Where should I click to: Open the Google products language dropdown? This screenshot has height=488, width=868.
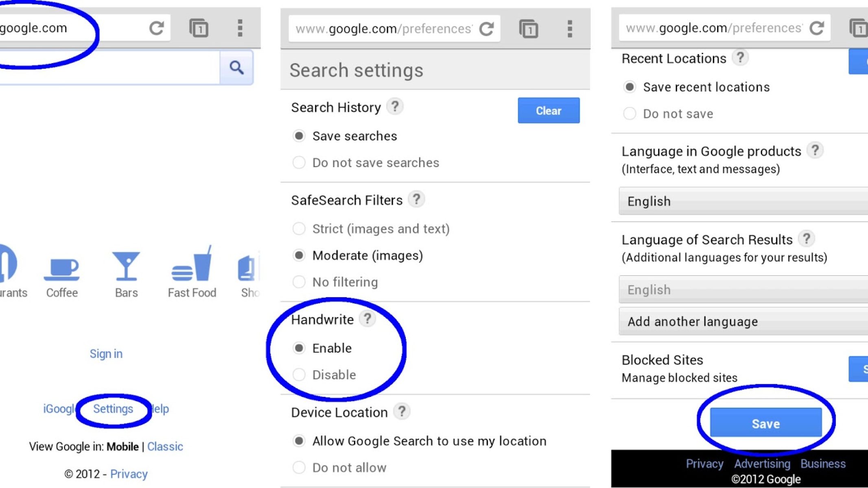(x=743, y=201)
